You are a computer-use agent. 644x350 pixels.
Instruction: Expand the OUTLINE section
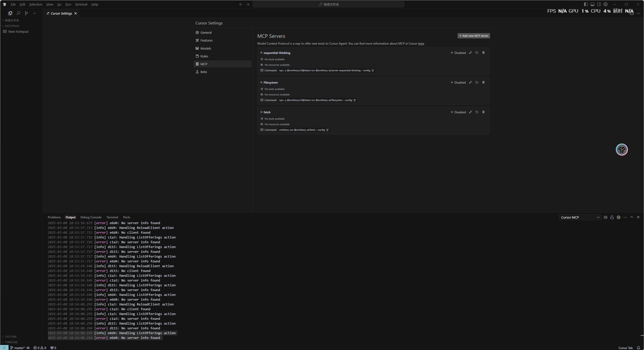11,336
